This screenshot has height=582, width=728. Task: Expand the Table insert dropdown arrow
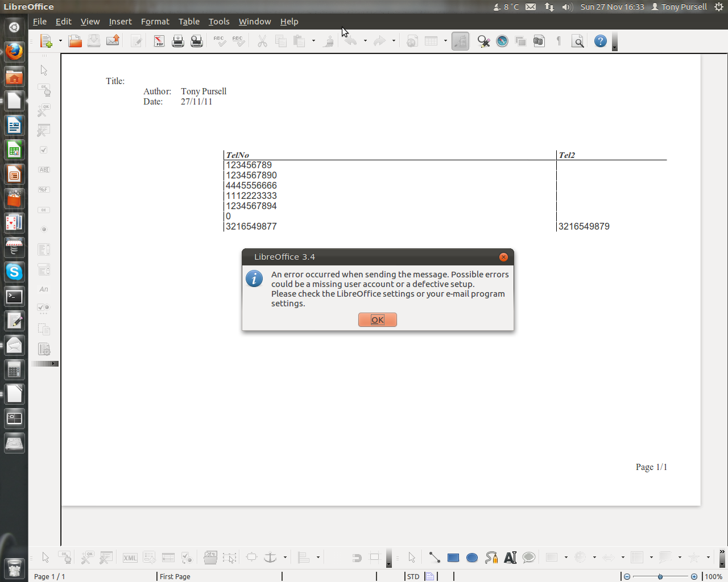point(445,41)
